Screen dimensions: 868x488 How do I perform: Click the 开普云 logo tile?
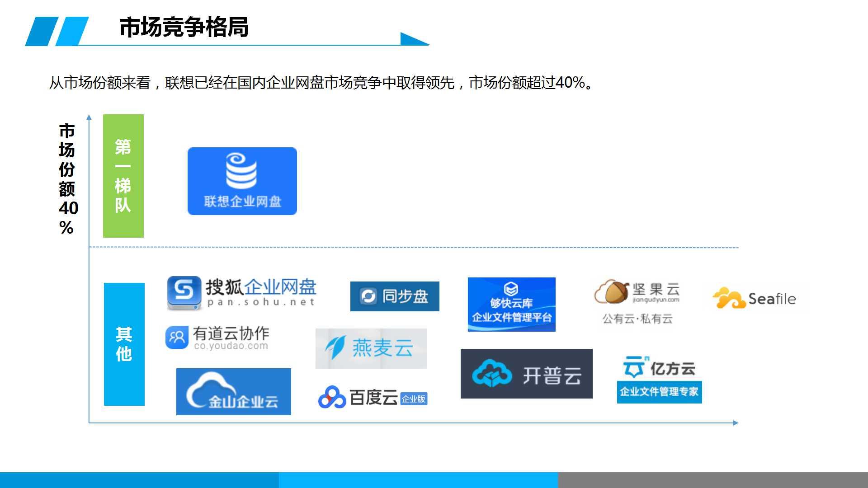point(527,374)
